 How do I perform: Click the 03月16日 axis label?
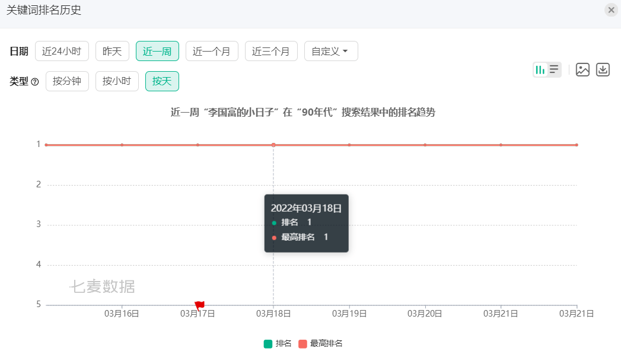(122, 314)
